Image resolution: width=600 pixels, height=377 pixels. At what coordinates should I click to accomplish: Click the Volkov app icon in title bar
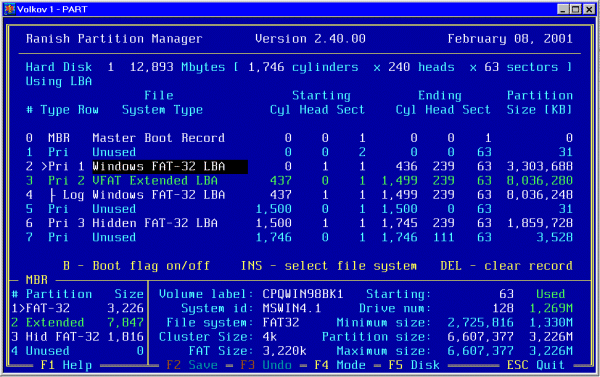point(9,9)
